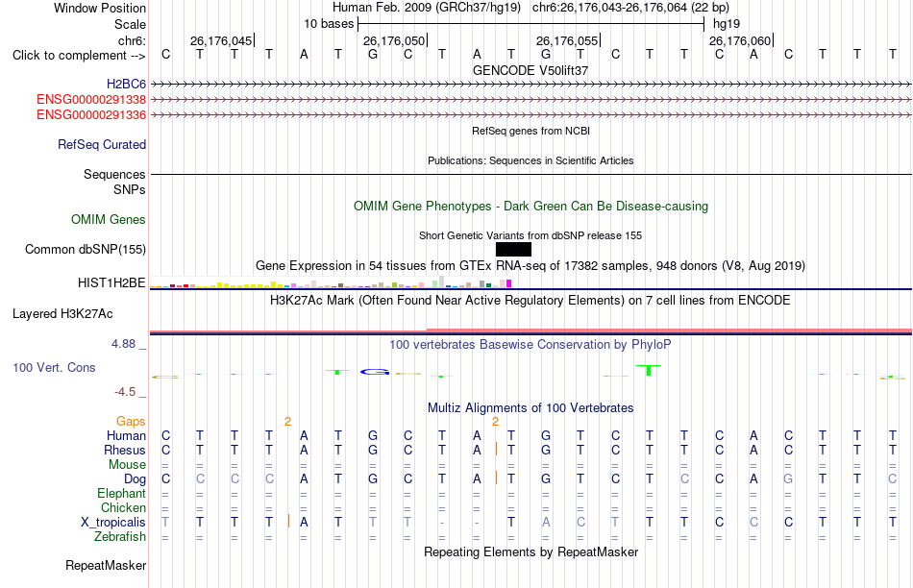Viewport: 913px width, 588px height.
Task: Click 'RefSeq genes from NCBI' track title
Action: point(531,131)
